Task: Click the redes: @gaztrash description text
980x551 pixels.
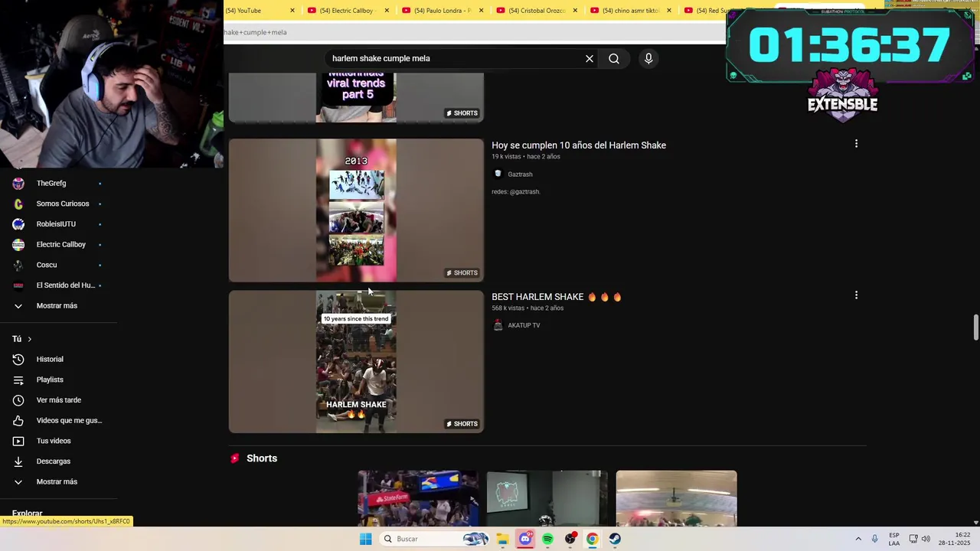Action: click(516, 192)
